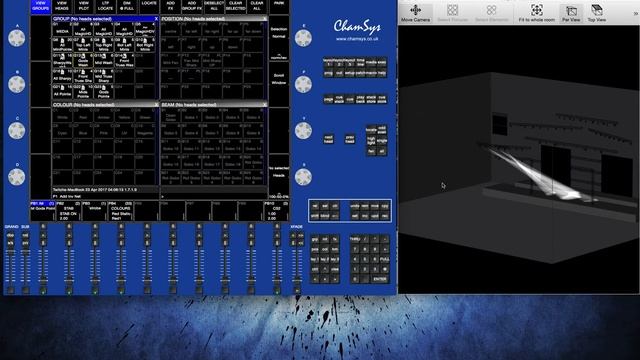Open the VIEW HEADS tab
The height and width of the screenshot is (360, 640).
[62, 6]
